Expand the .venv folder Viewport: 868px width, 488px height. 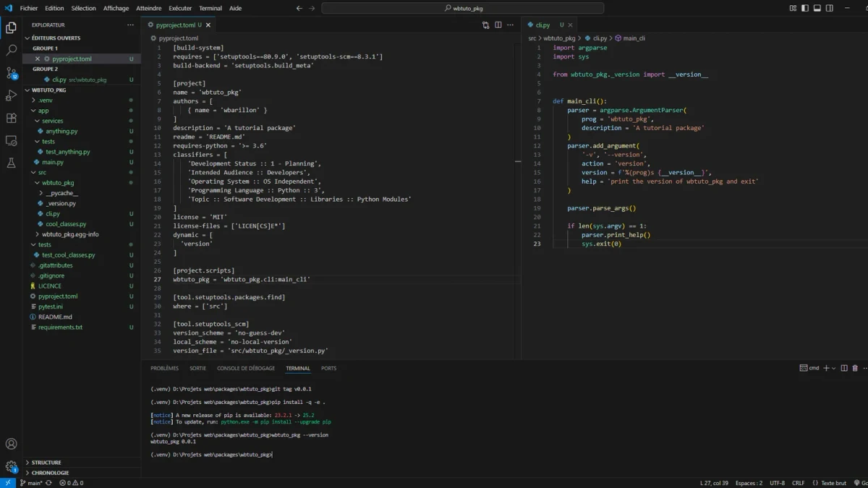point(82,100)
